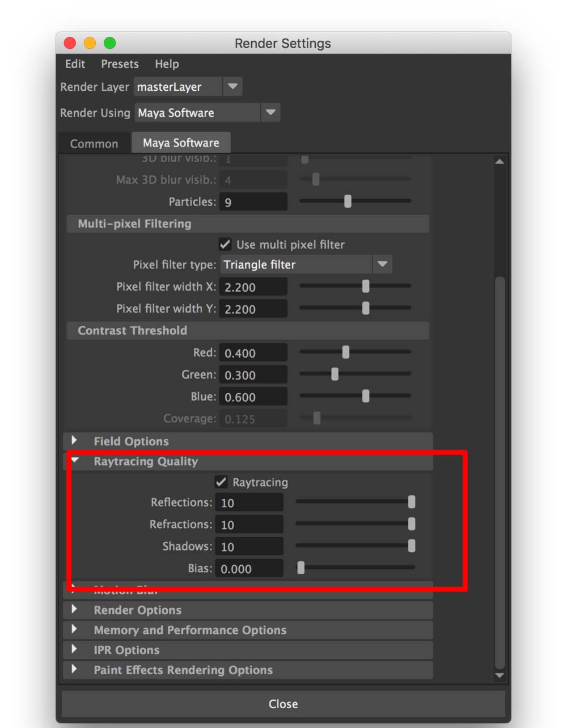The width and height of the screenshot is (567, 728).
Task: Open the Edit menu
Action: (75, 64)
